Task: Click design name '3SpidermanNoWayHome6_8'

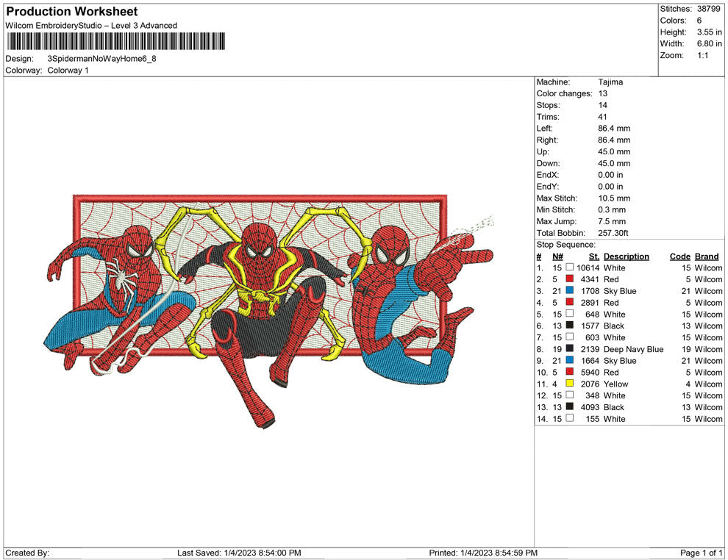Action: coord(101,59)
